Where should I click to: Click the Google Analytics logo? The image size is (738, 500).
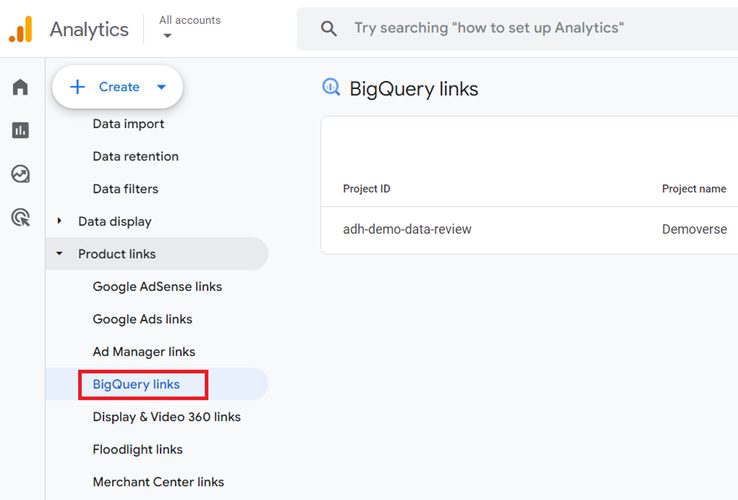click(20, 29)
